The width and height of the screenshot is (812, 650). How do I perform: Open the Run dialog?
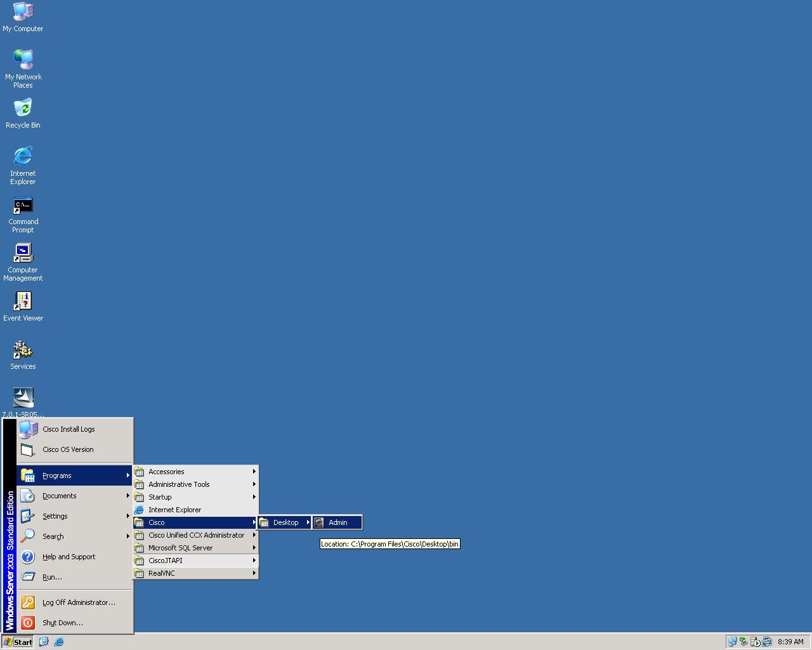point(75,577)
